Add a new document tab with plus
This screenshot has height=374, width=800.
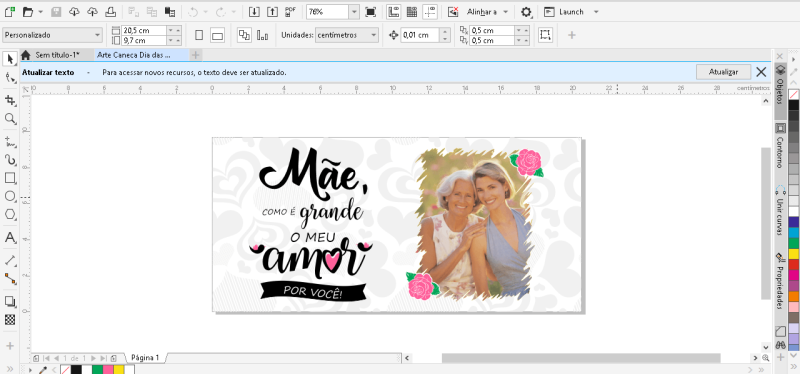(x=195, y=55)
